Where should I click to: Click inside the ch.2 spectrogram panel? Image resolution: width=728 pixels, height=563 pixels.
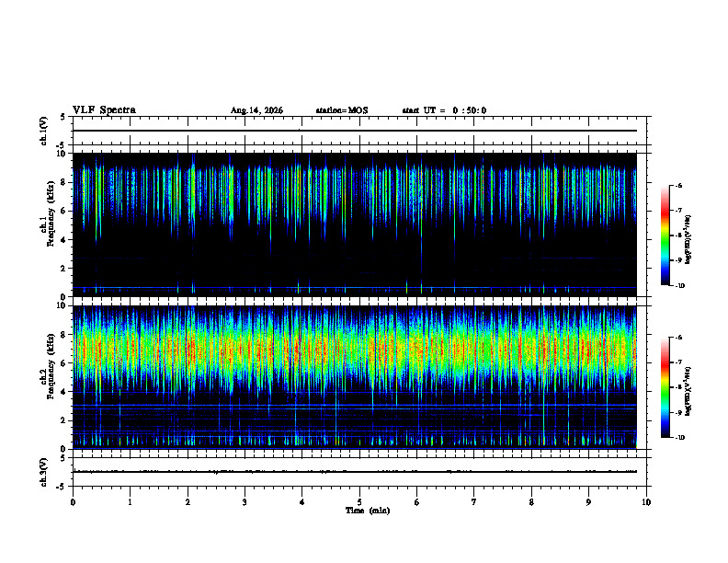[x=354, y=377]
